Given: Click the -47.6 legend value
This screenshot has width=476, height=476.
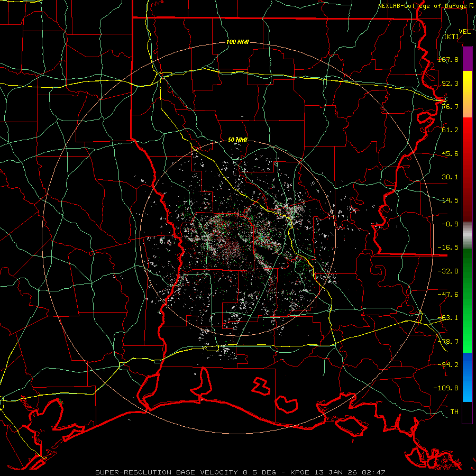Looking at the screenshot, I should [x=448, y=295].
